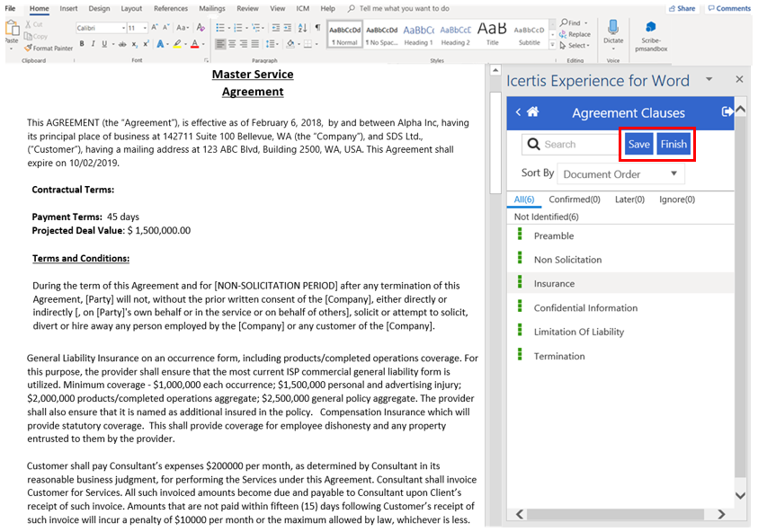The width and height of the screenshot is (758, 532).
Task: Click the back arrow beside Agreement Clauses
Action: 518,112
